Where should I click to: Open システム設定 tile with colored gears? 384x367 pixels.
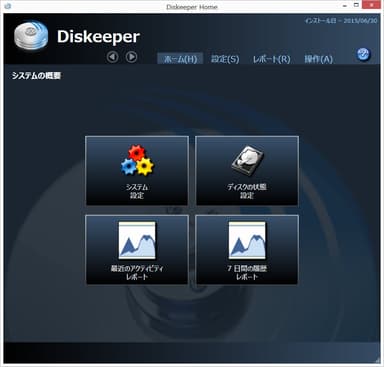(x=137, y=171)
